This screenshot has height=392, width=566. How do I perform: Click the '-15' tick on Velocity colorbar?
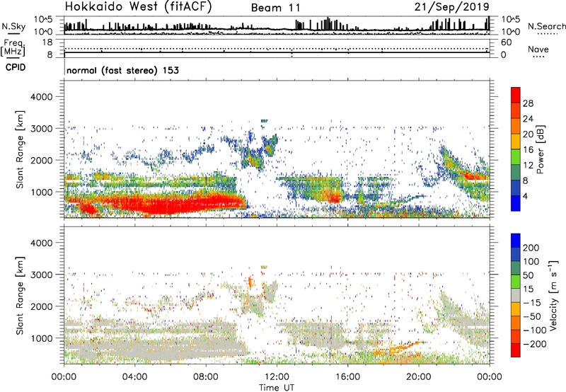point(532,302)
